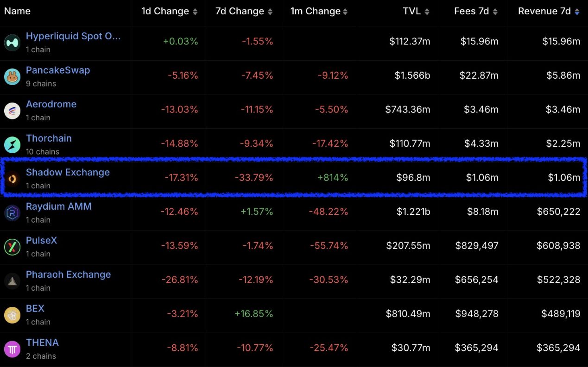
Task: Sort table by 1d Change column
Action: pyautogui.click(x=195, y=12)
